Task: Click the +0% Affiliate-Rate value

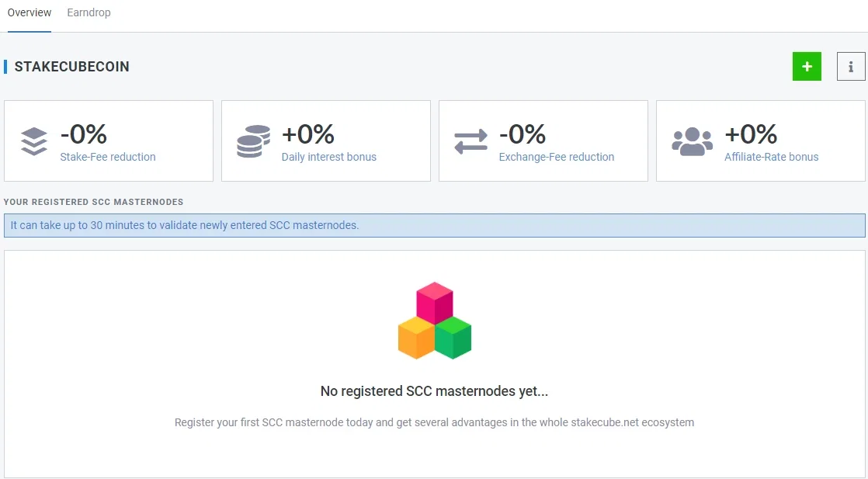Action: click(x=751, y=134)
